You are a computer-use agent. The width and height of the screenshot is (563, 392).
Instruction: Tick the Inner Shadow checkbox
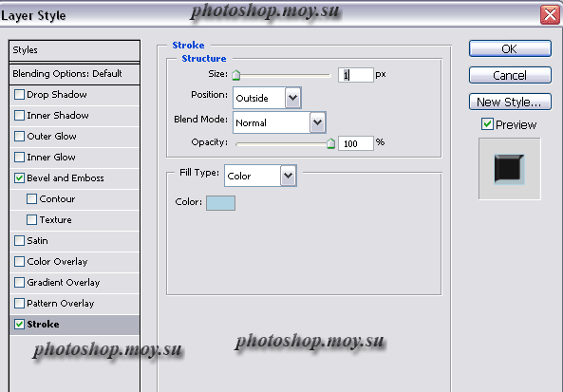coord(19,116)
